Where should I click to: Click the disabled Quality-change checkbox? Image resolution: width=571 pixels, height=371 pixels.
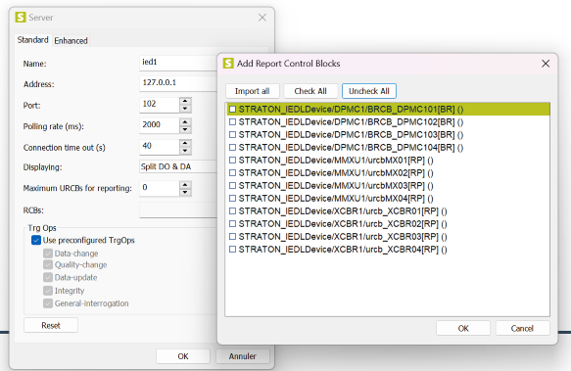pos(48,265)
